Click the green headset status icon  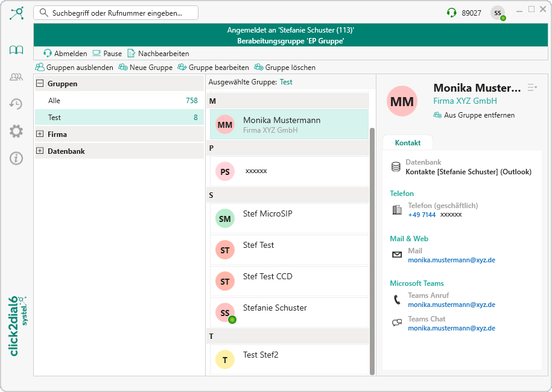pyautogui.click(x=451, y=13)
